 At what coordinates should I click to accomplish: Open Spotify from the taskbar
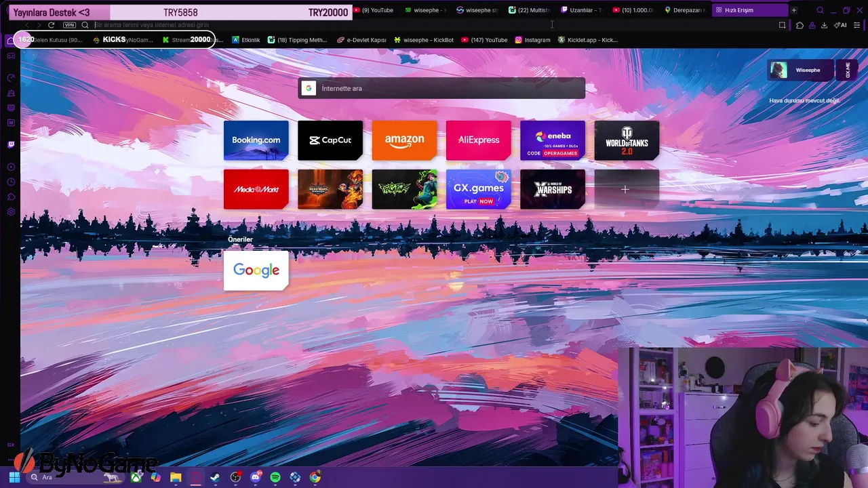point(275,477)
